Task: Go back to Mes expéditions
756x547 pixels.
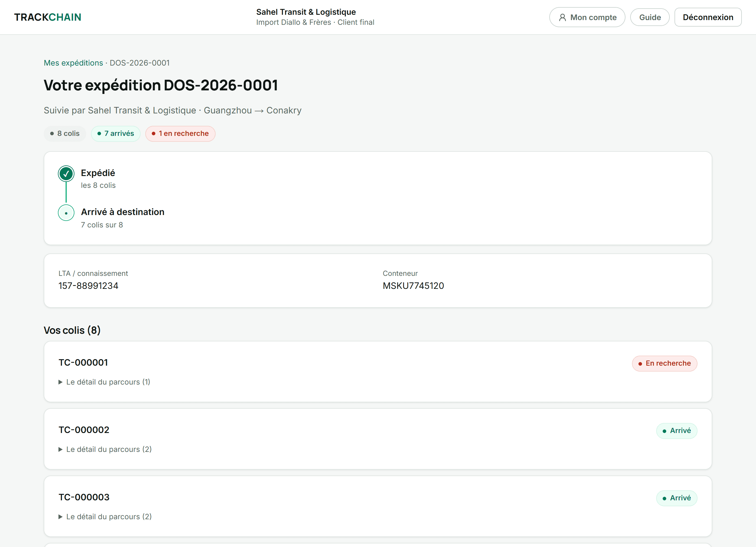Action: tap(73, 63)
